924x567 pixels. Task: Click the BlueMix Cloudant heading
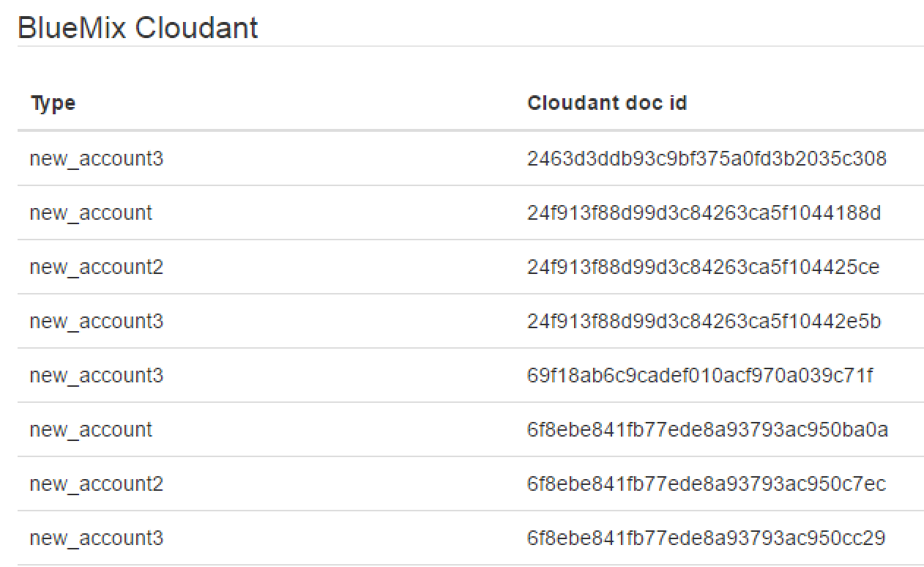(138, 28)
